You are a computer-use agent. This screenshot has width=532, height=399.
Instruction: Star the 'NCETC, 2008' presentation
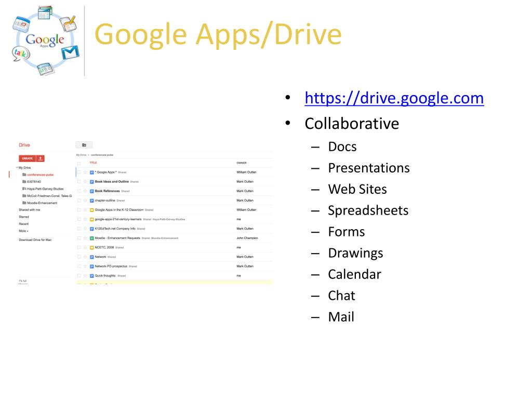pos(85,248)
